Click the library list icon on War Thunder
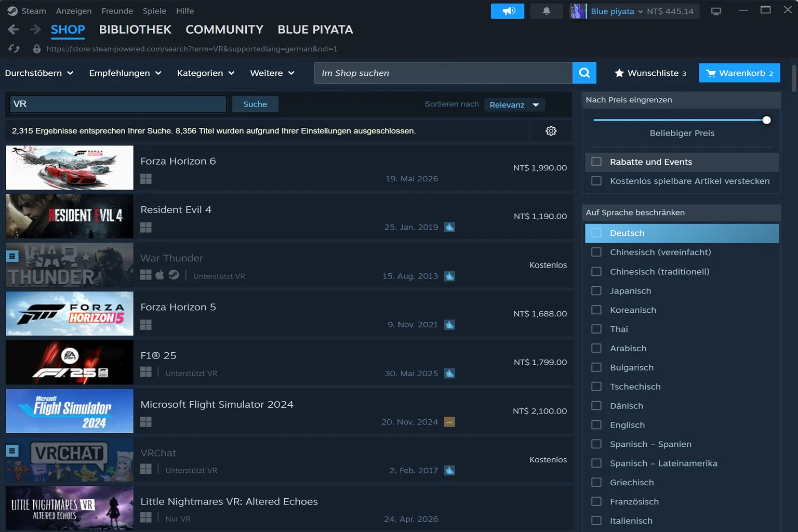This screenshot has height=532, width=798. pos(12,256)
